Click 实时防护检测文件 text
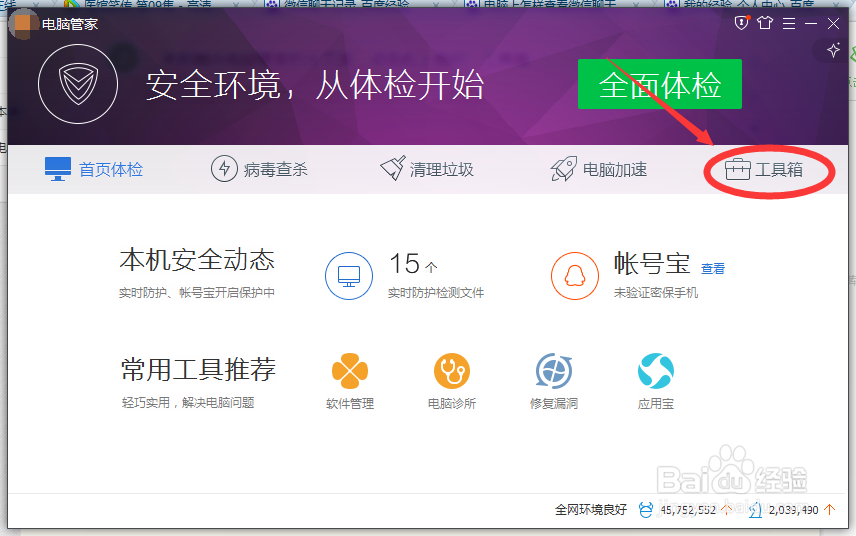The height and width of the screenshot is (536, 856). click(x=436, y=293)
